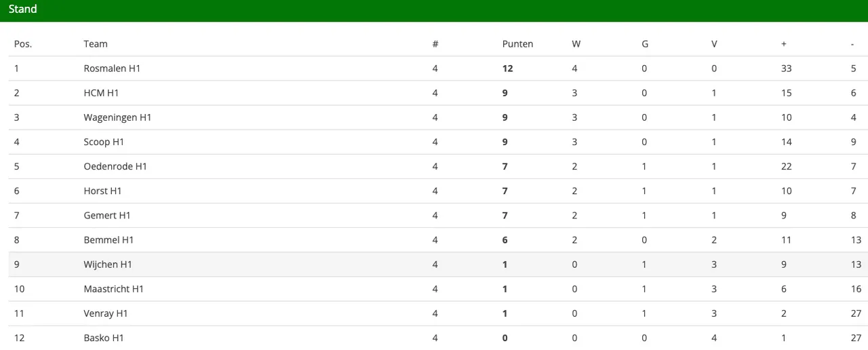Image resolution: width=868 pixels, height=350 pixels.
Task: Select Scoop H1 team name
Action: tap(104, 142)
